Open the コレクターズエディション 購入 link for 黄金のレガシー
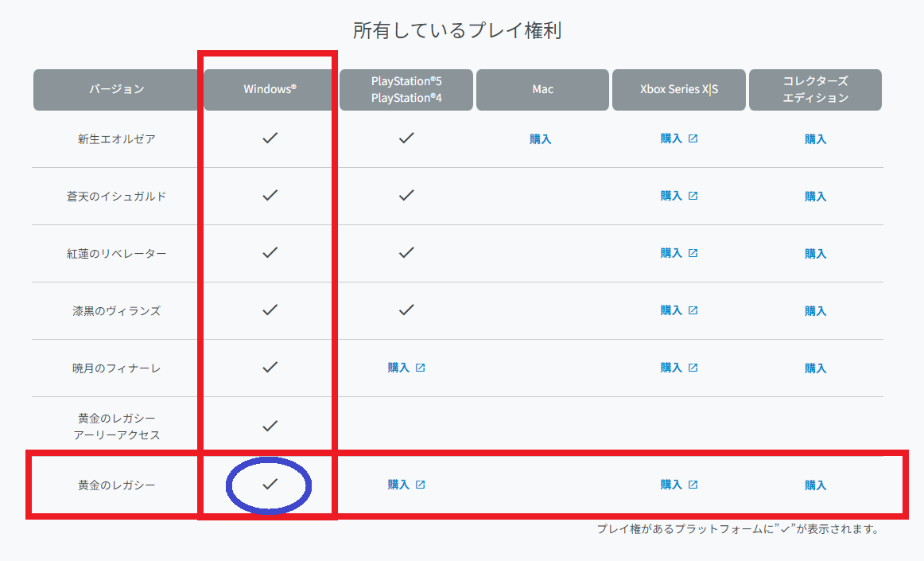Screen dimensions: 924x561 click(816, 484)
